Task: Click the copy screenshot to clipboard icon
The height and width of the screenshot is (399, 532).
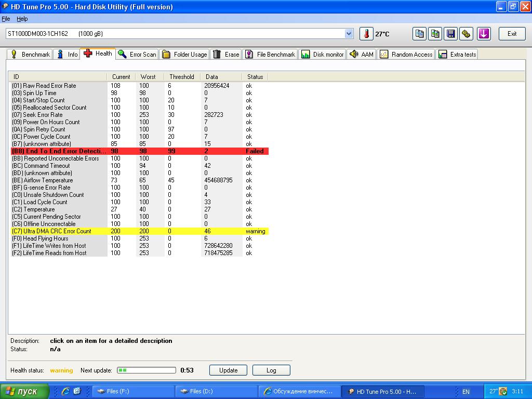Action: [435, 34]
